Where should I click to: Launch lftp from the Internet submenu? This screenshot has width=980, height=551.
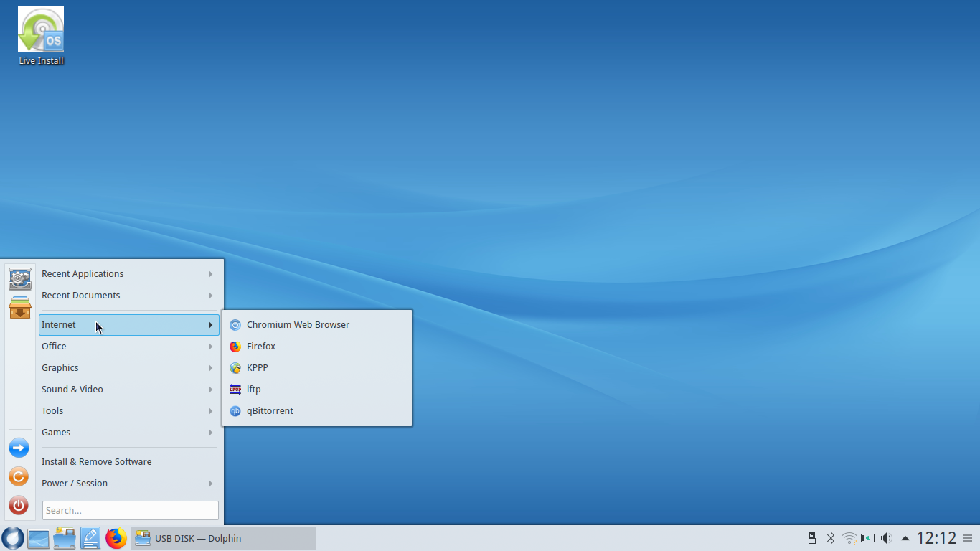click(317, 390)
